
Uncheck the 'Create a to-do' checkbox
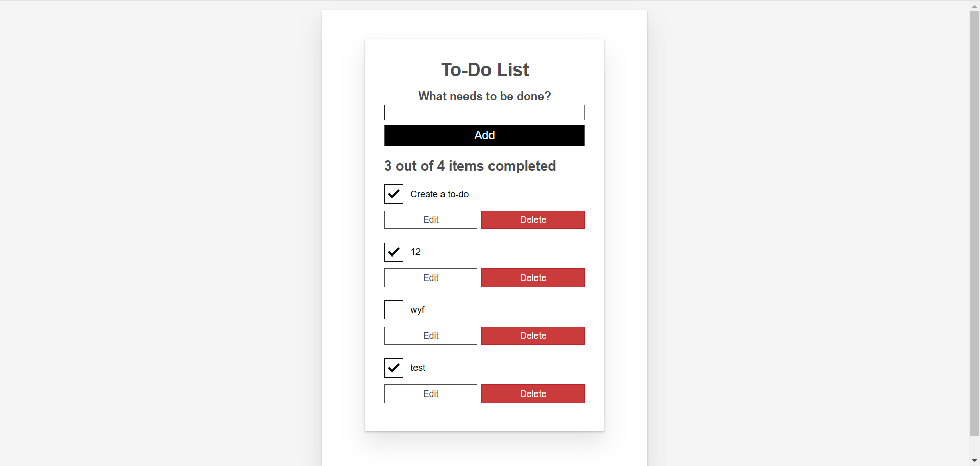394,194
